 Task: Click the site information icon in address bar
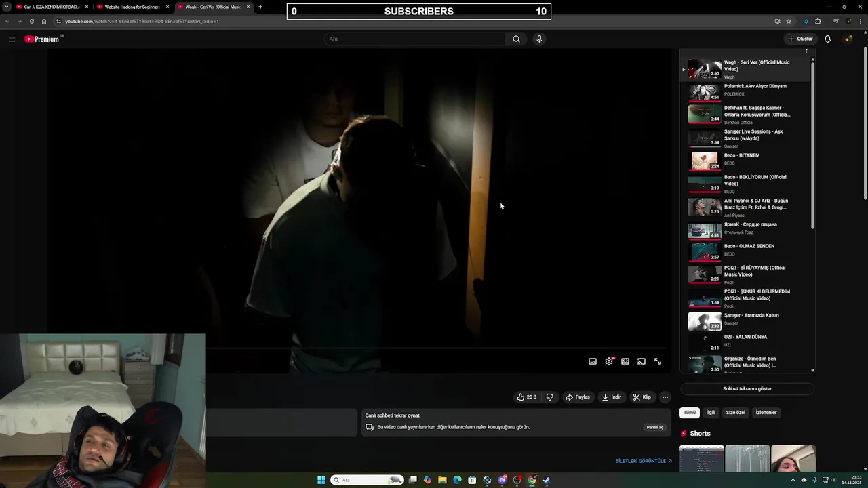coord(58,21)
